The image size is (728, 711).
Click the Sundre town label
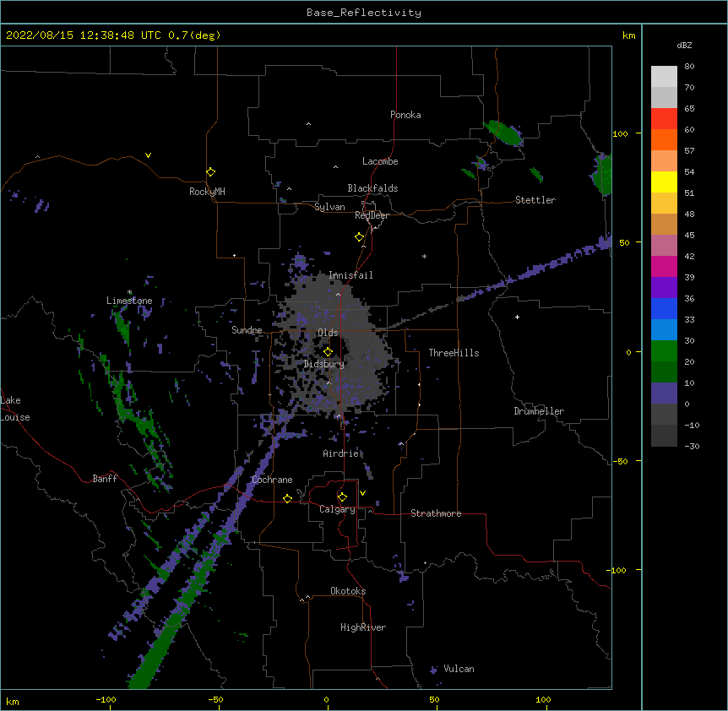247,330
